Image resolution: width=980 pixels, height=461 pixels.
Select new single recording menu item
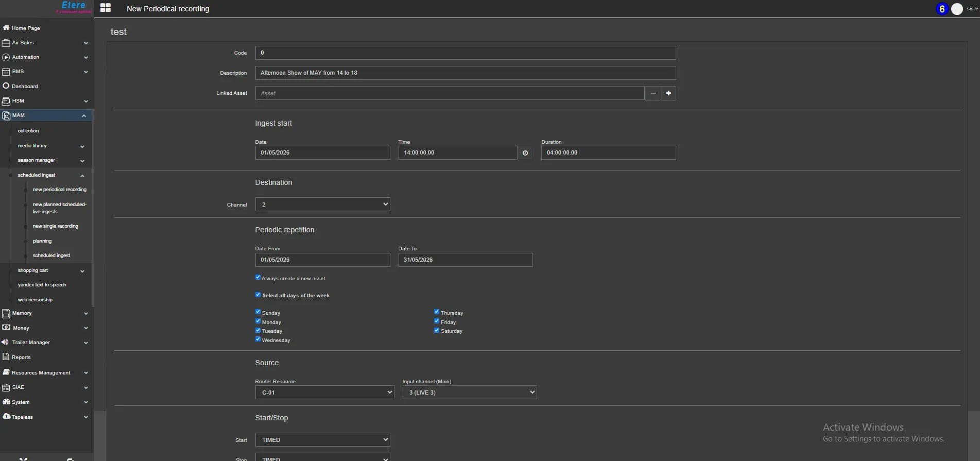pos(55,226)
